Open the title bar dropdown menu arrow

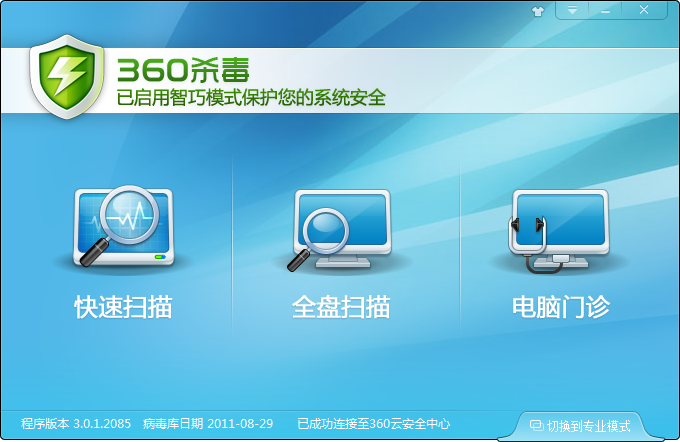572,10
